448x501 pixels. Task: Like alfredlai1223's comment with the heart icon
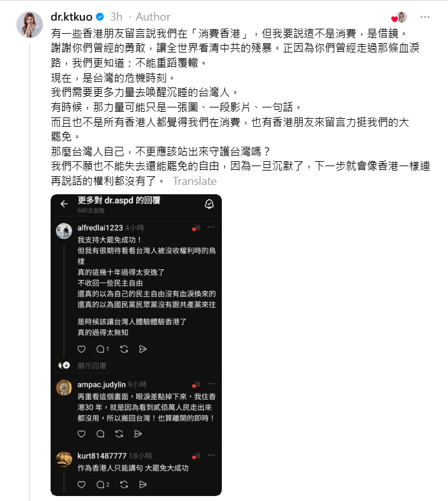[x=81, y=349]
